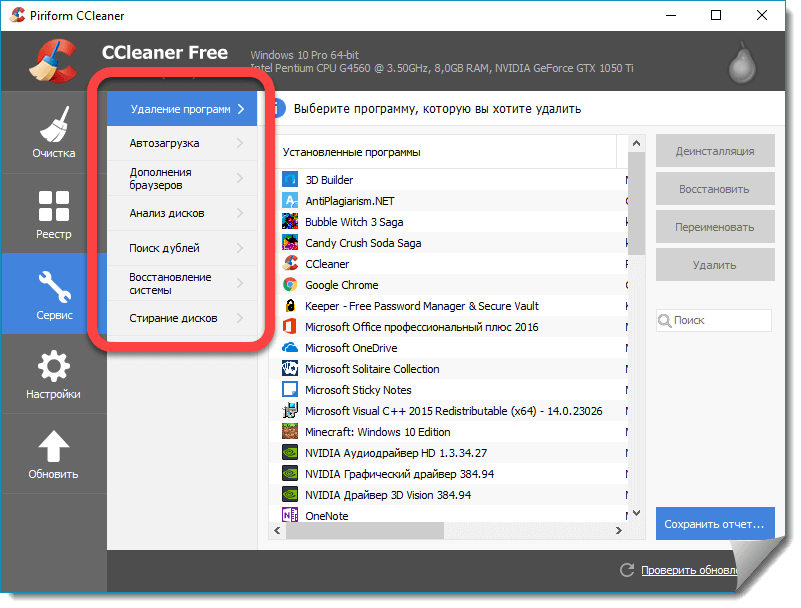Open Восстановление системы menu item
Screen dimensions: 801x608
pos(170,283)
